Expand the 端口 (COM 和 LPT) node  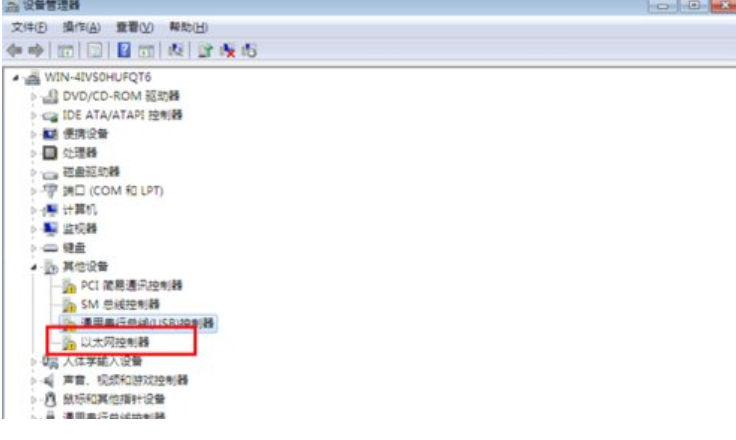pos(33,191)
